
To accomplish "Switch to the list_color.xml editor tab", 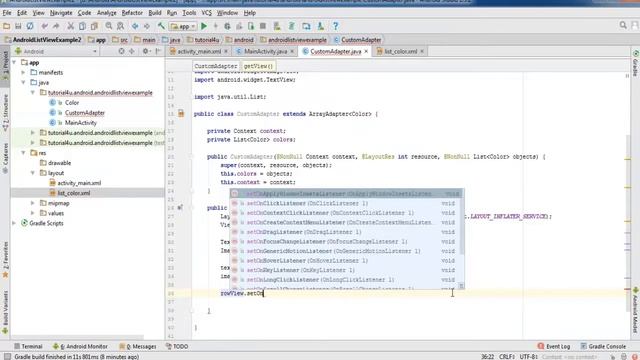I will (x=400, y=51).
